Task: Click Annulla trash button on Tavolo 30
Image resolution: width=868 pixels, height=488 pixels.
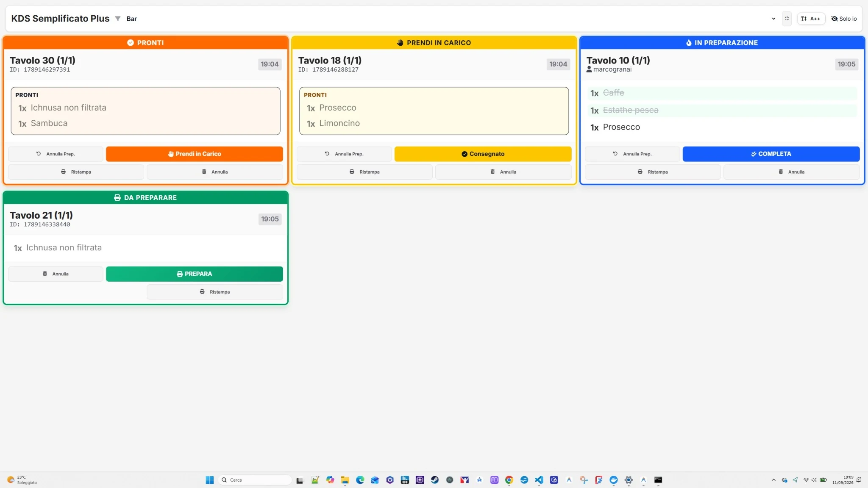Action: pos(214,172)
